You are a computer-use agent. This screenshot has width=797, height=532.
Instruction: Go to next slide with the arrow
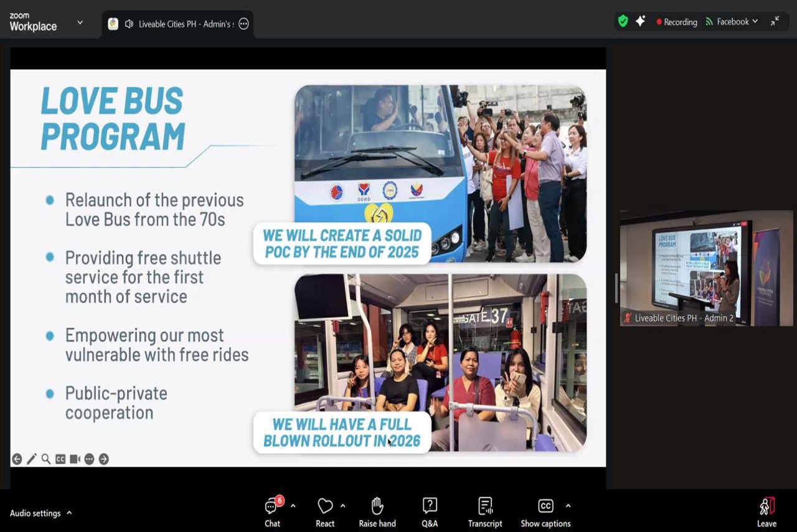click(x=103, y=459)
